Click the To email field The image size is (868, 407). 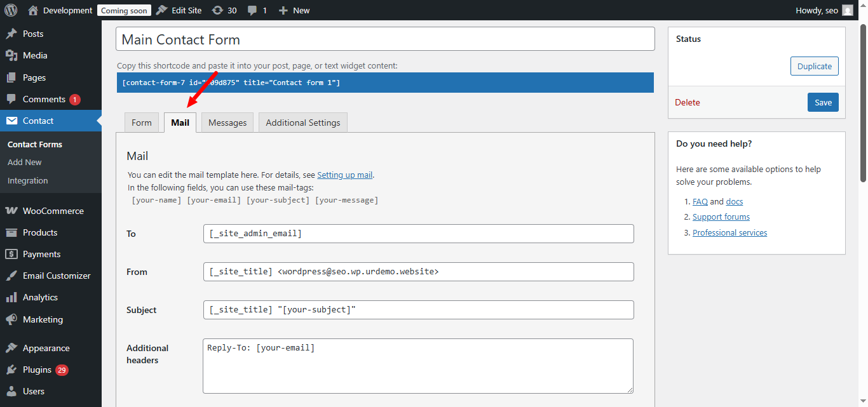[x=419, y=234]
